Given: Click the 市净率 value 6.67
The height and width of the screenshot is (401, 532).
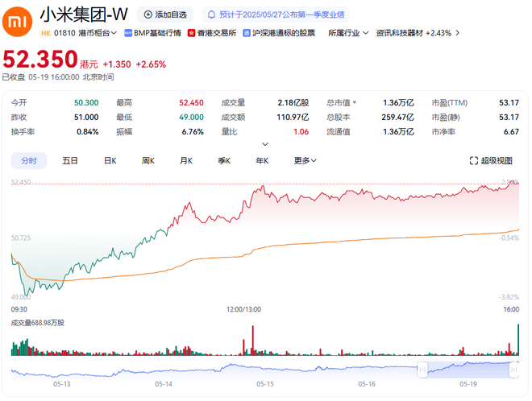Looking at the screenshot, I should pos(511,132).
